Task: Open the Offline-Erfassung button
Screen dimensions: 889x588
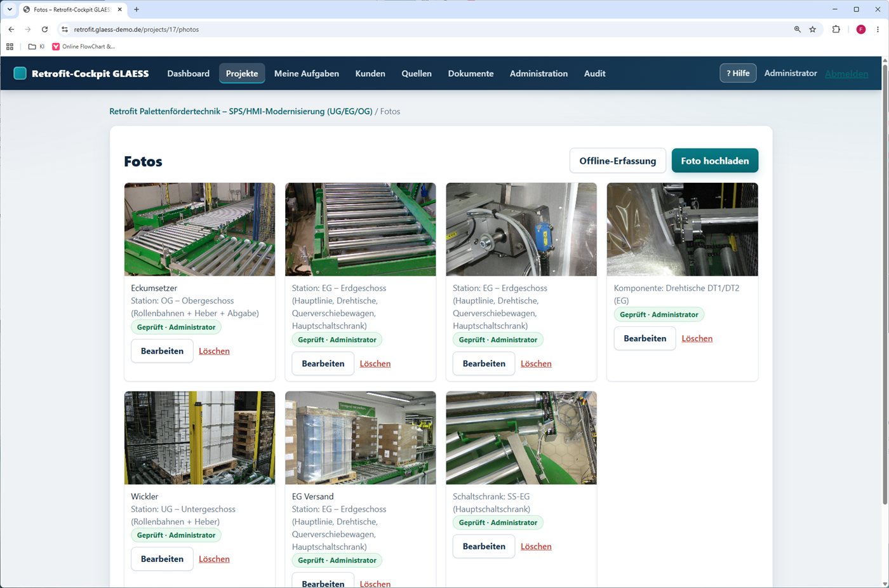Action: click(x=618, y=161)
